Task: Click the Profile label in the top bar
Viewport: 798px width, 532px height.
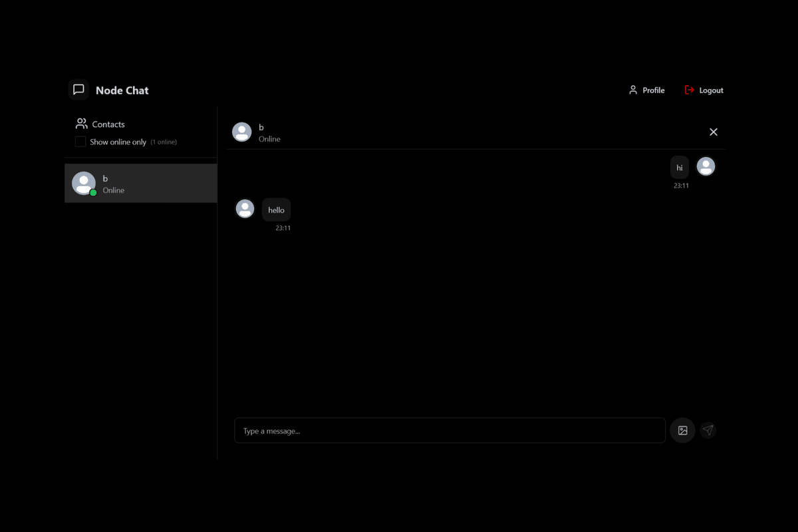Action: pos(652,90)
